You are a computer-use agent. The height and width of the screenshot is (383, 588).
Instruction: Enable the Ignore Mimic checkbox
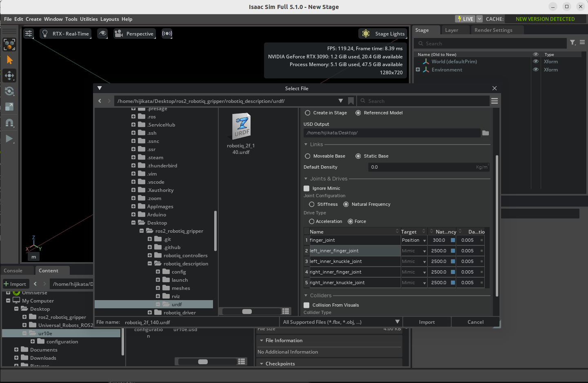[306, 188]
